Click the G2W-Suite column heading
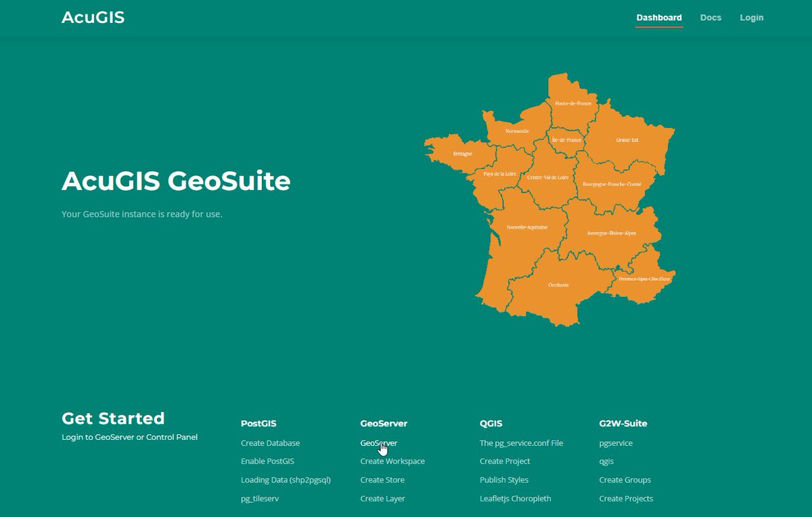This screenshot has width=812, height=517. [x=623, y=424]
